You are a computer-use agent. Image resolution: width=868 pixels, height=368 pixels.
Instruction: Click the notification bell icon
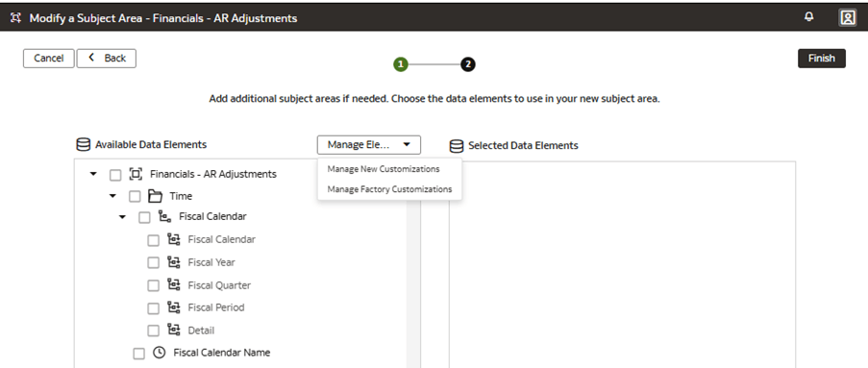[x=808, y=17]
